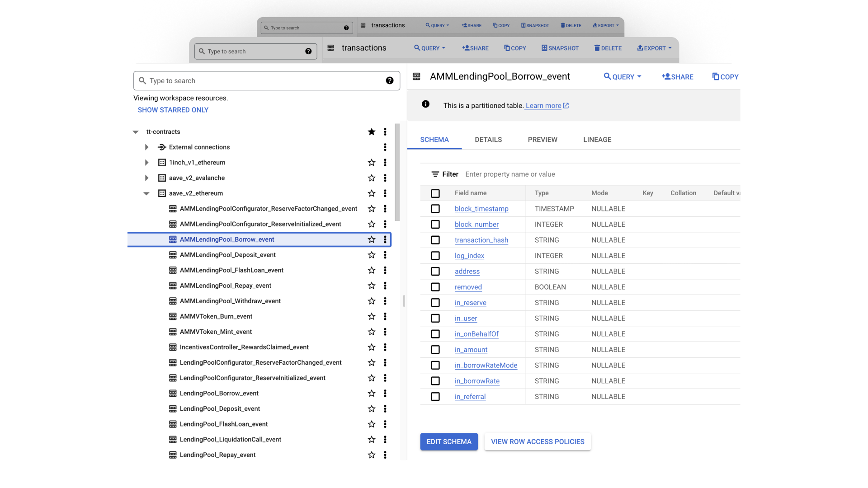
Task: Click search field in middle transactions window
Action: (x=256, y=52)
